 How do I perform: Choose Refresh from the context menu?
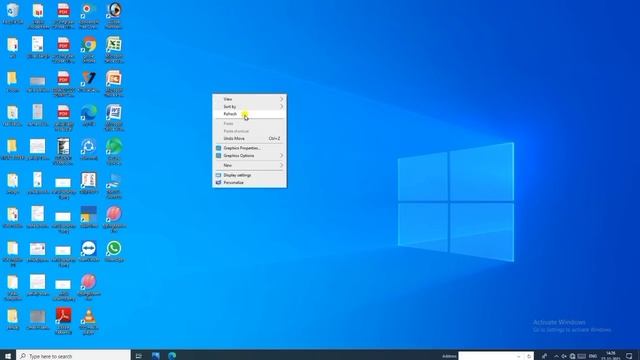(249, 114)
